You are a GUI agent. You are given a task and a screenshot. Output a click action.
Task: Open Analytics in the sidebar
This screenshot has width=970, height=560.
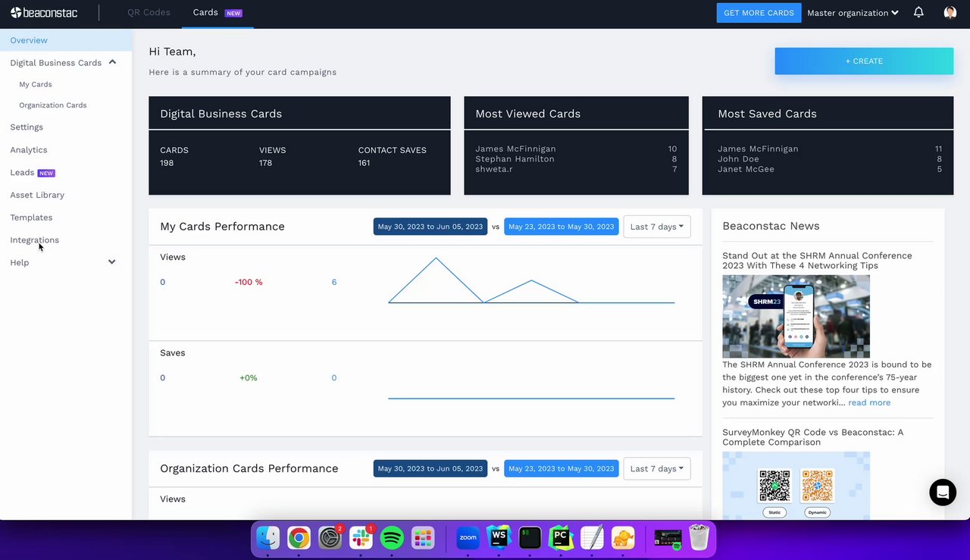(x=29, y=150)
